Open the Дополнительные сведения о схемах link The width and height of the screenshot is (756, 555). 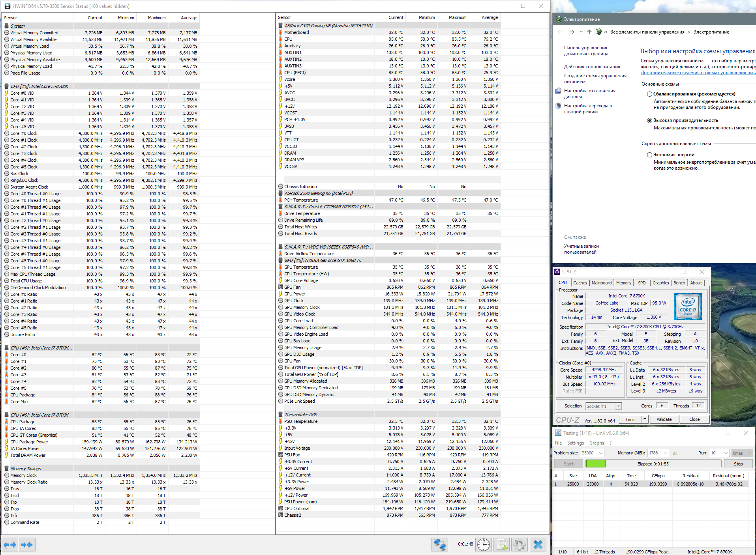pyautogui.click(x=698, y=73)
